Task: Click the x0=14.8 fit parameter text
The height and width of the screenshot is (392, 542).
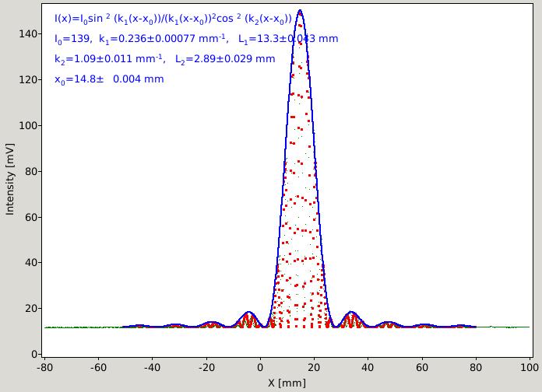Action: click(x=109, y=79)
